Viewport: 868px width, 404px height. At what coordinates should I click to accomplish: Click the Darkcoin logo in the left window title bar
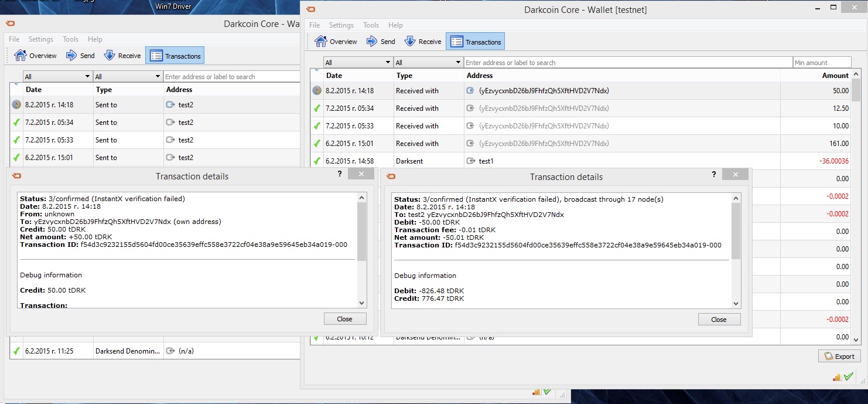point(10,23)
